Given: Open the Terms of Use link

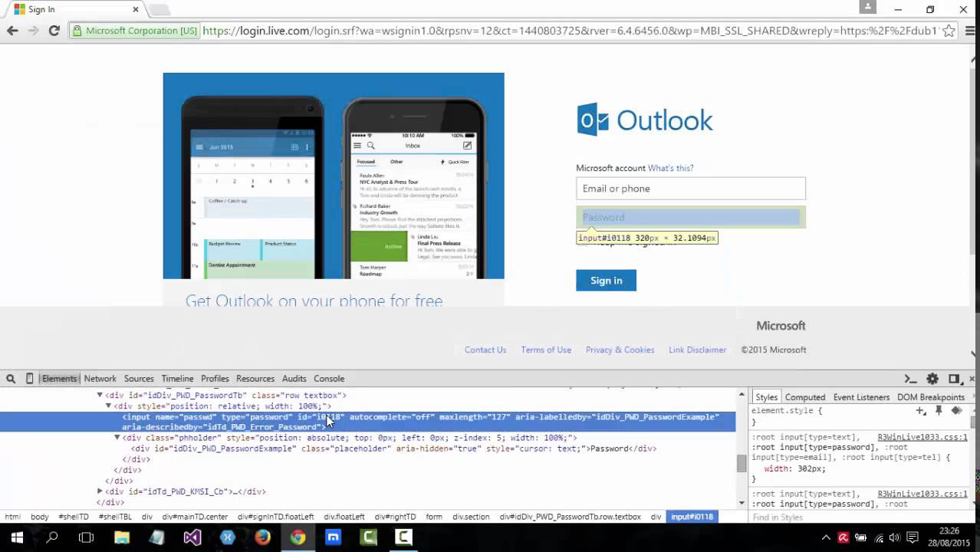Looking at the screenshot, I should click(x=546, y=350).
